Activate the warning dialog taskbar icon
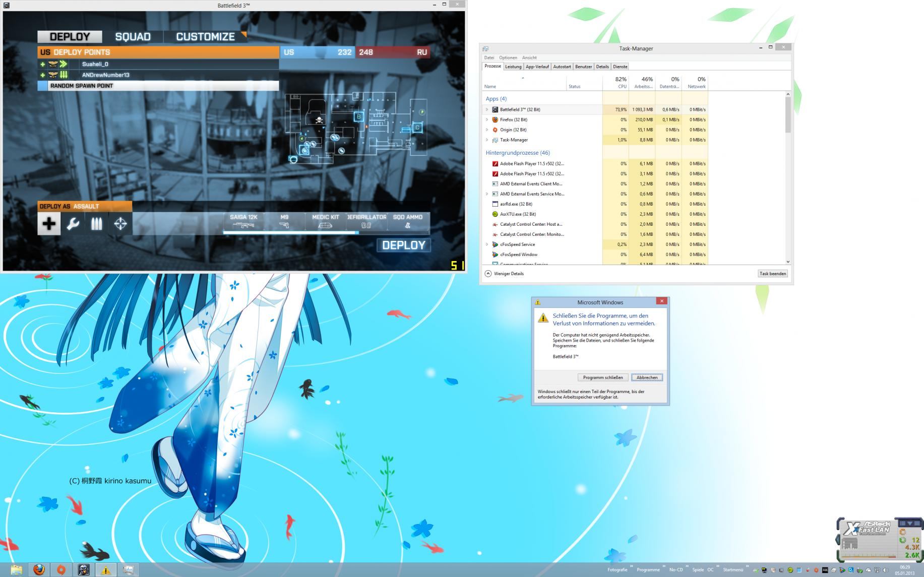 click(106, 569)
